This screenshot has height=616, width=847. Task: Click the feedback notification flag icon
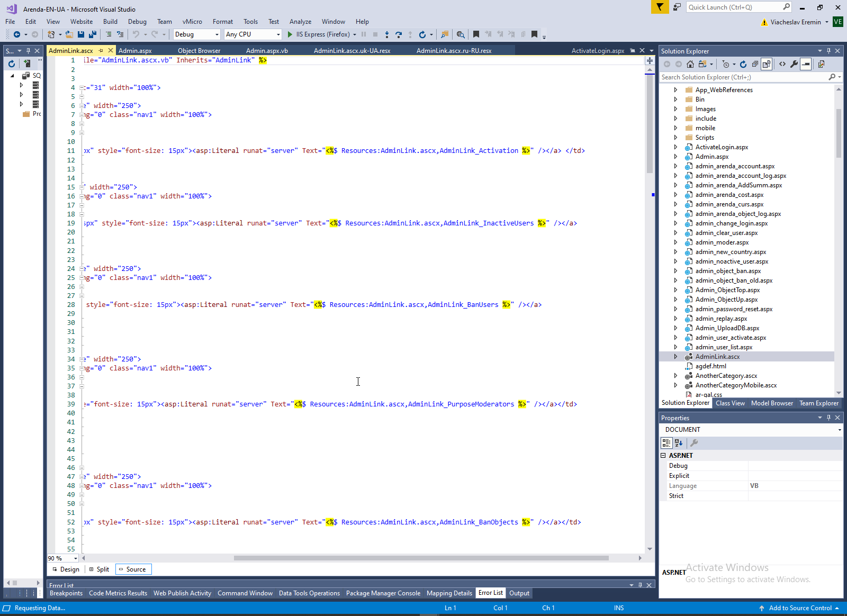pyautogui.click(x=660, y=7)
